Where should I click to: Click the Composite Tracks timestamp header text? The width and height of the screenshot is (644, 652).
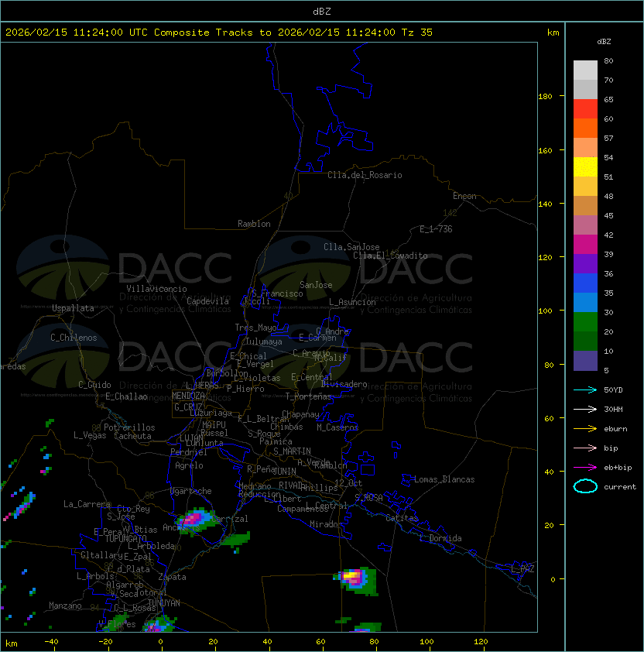219,33
